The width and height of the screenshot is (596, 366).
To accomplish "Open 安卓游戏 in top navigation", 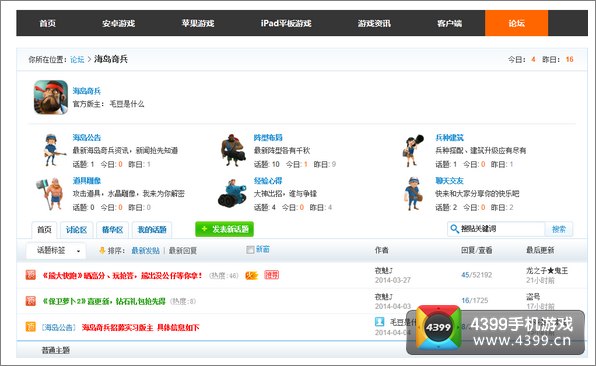I will click(x=118, y=23).
